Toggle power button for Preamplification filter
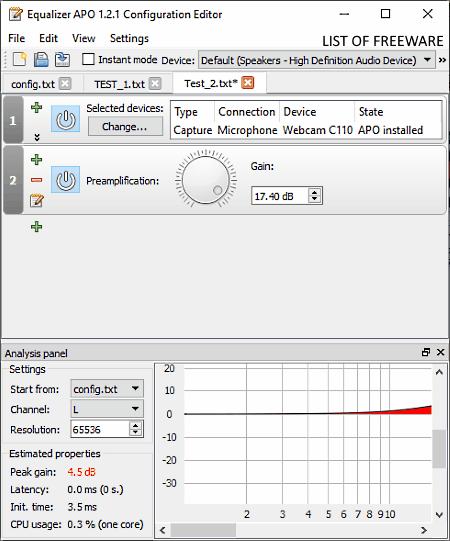Image resolution: width=450 pixels, height=541 pixels. coord(66,179)
